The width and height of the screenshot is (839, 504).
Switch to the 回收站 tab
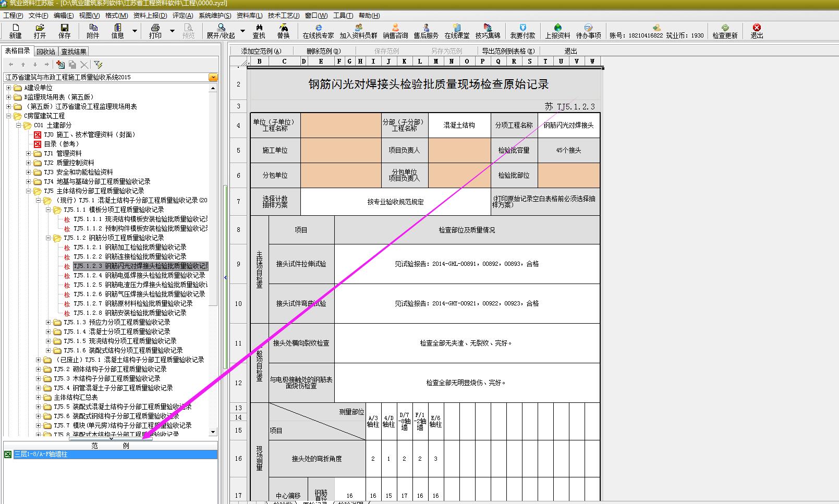[46, 52]
